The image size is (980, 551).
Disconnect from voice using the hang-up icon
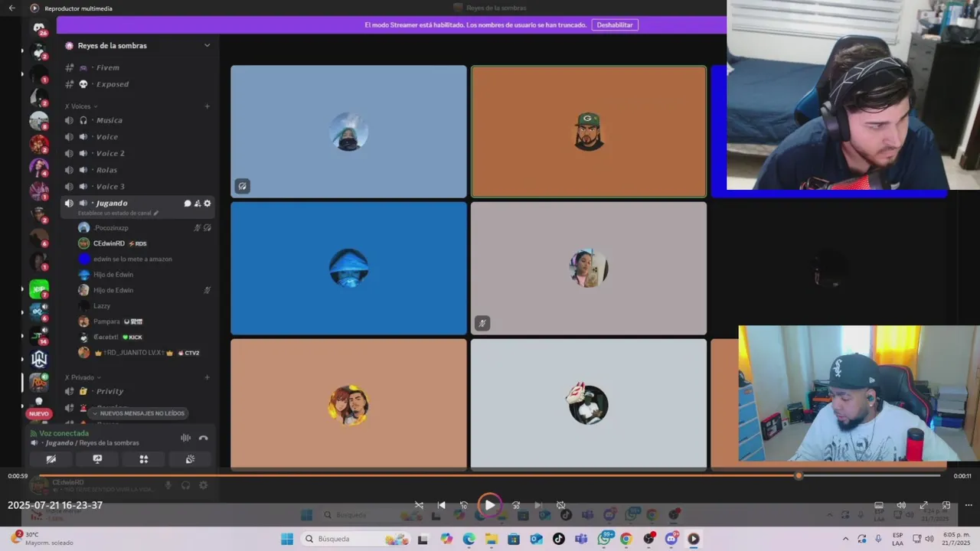(x=203, y=438)
